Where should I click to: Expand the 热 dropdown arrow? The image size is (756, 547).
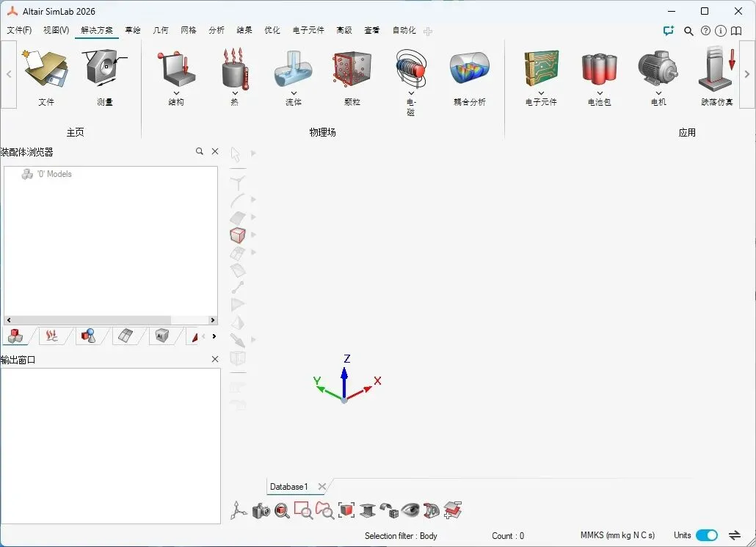[x=235, y=93]
